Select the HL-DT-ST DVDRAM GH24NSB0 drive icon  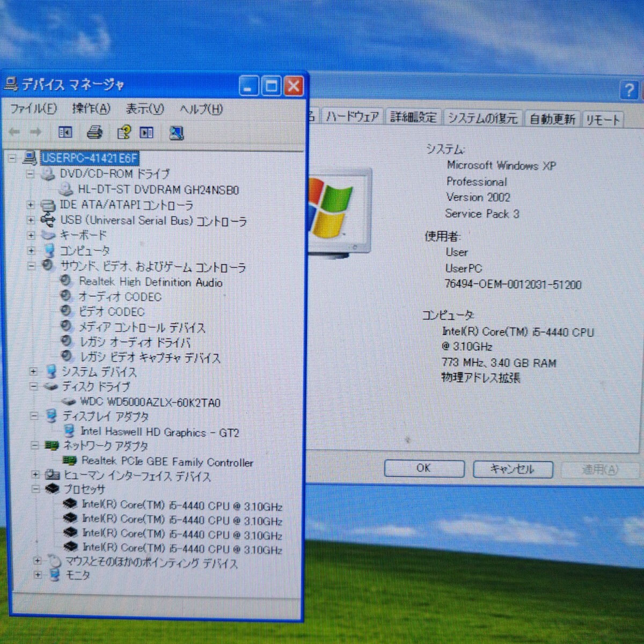67,189
